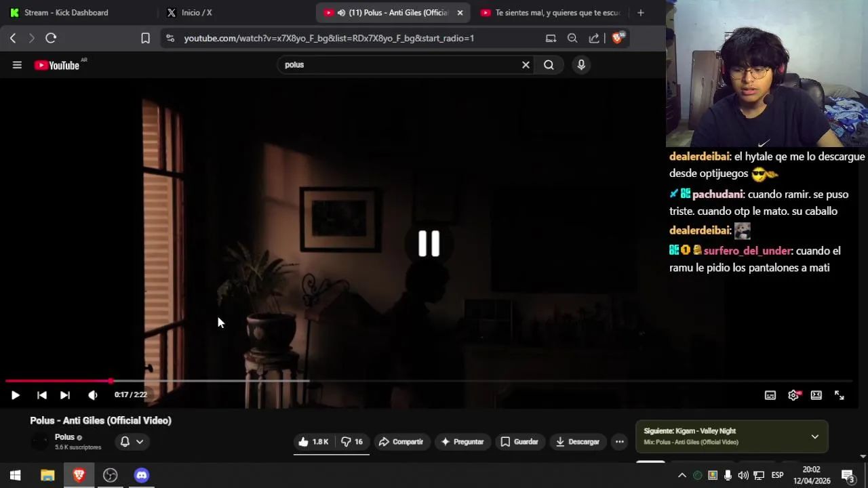
Task: Open Windows notification center
Action: point(848,475)
